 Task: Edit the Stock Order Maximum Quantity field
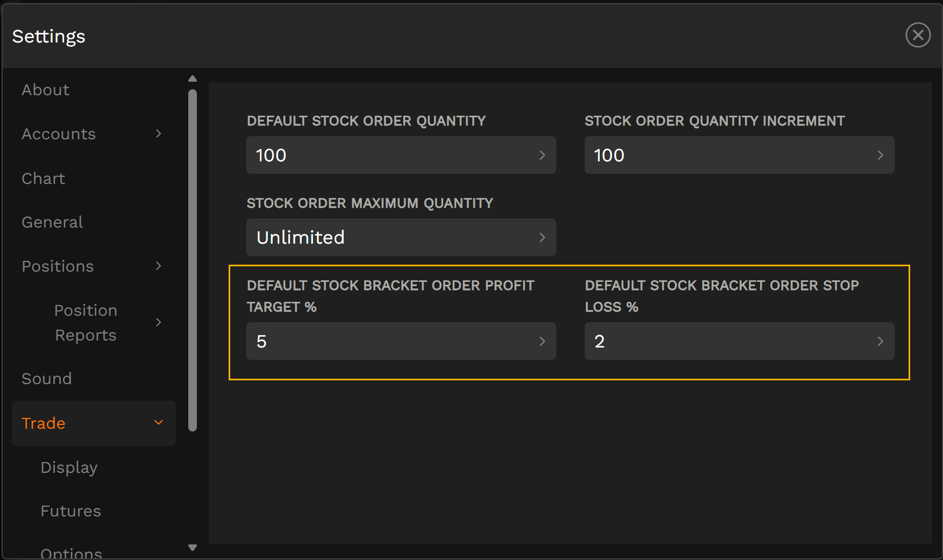pos(401,237)
